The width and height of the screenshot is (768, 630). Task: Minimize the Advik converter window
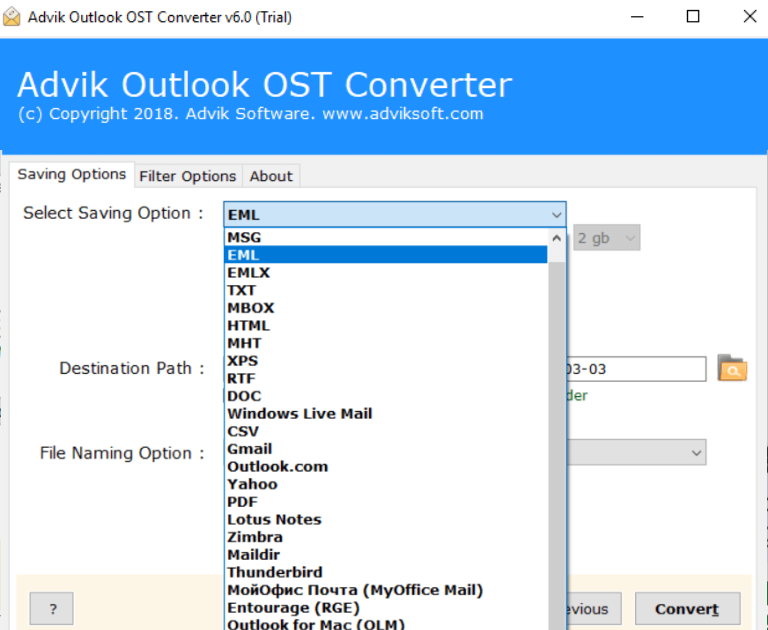637,17
